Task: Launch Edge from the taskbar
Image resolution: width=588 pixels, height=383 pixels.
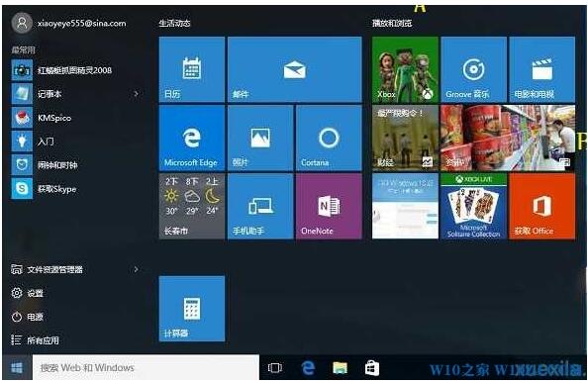Action: tap(308, 368)
